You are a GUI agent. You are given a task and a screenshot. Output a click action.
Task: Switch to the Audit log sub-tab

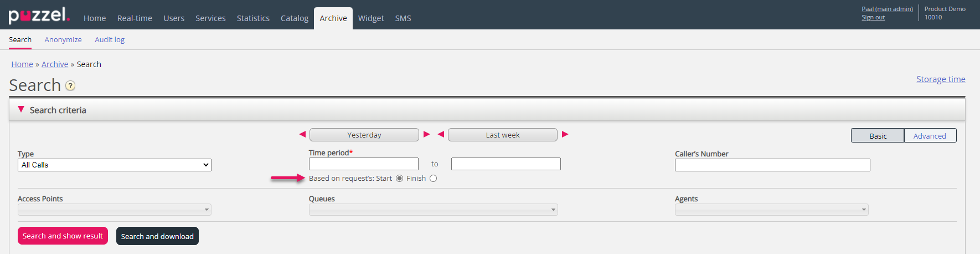click(110, 40)
